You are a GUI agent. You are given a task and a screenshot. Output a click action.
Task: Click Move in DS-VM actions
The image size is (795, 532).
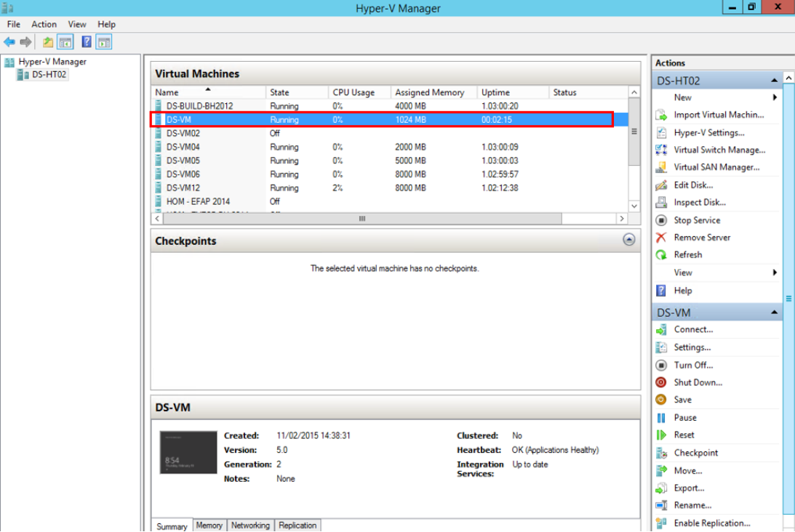(x=688, y=471)
